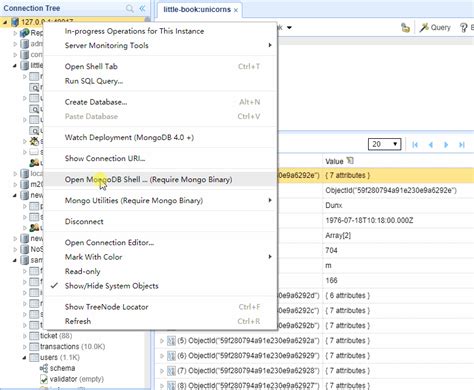The width and height of the screenshot is (474, 390).
Task: Go to first page of results
Action: click(x=415, y=145)
